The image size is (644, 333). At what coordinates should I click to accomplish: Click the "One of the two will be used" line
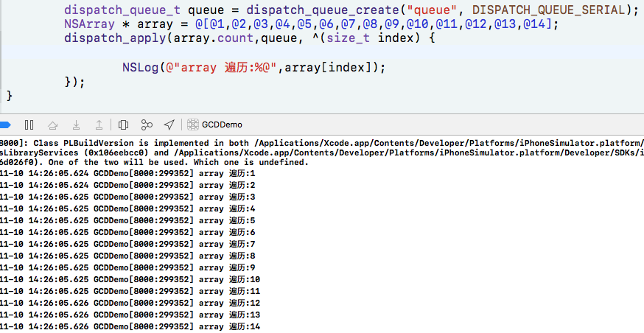pos(154,163)
